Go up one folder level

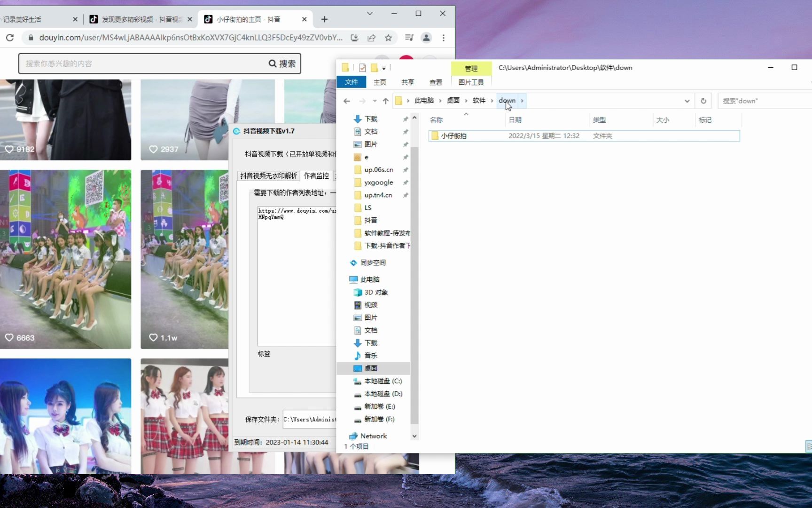click(385, 101)
